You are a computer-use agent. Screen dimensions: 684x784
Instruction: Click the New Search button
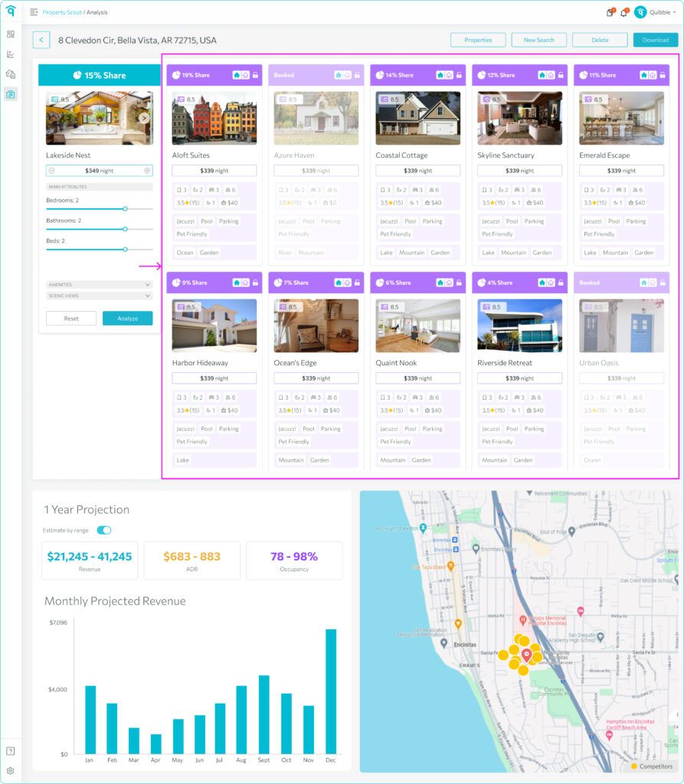(x=539, y=40)
